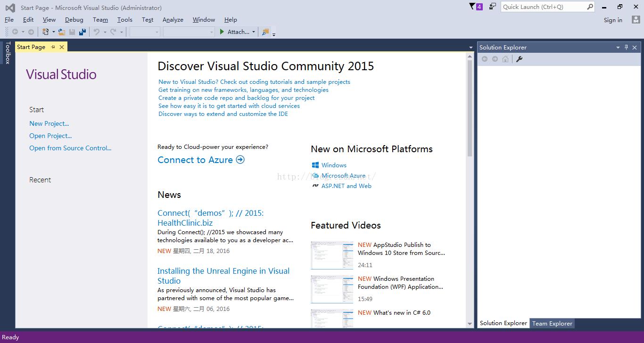The image size is (644, 343).
Task: Expand the Toolbox side tab
Action: tap(8, 53)
